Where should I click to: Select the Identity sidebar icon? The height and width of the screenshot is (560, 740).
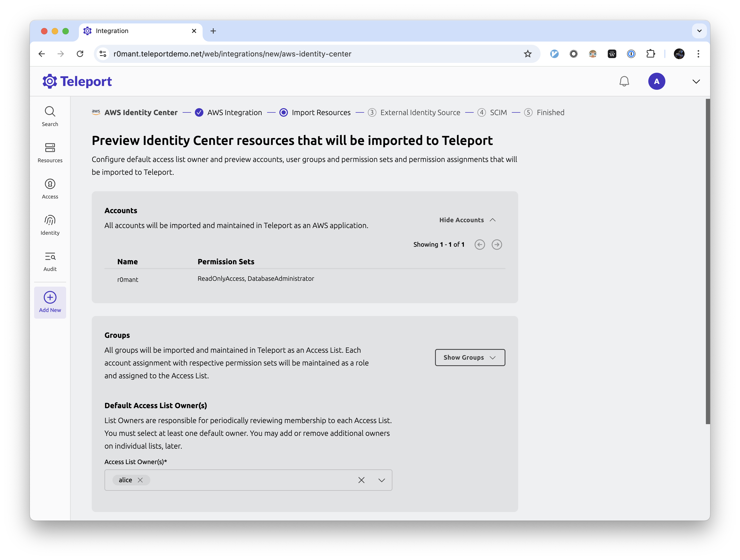pyautogui.click(x=50, y=225)
